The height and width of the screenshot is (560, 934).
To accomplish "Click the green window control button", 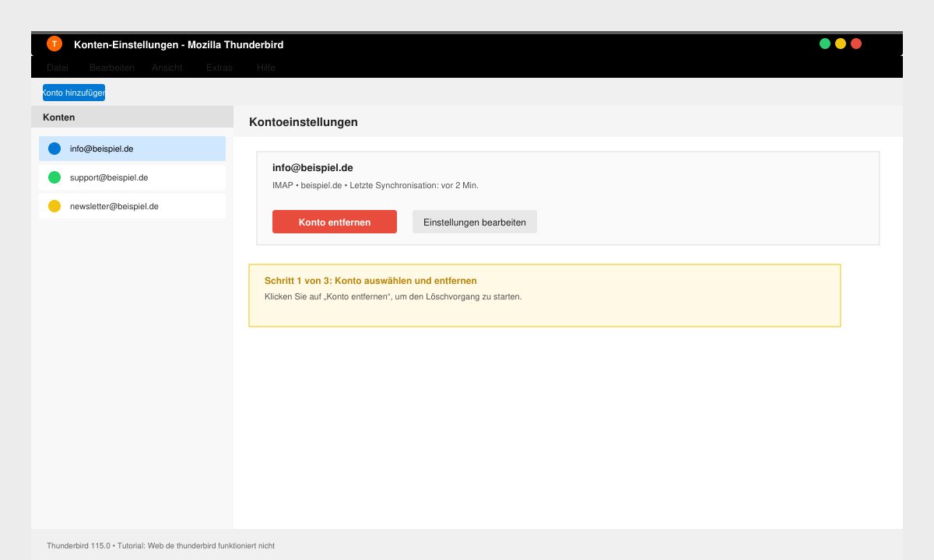I will 825,44.
